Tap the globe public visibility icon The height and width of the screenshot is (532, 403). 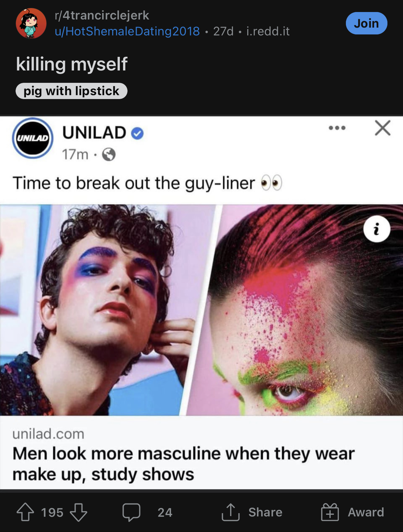click(x=109, y=155)
